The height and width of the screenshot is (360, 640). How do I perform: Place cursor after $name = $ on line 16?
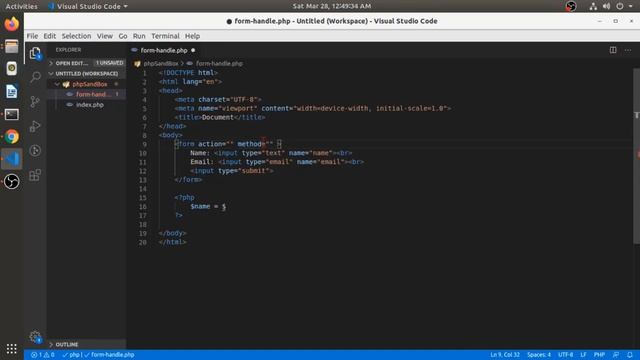pyautogui.click(x=226, y=207)
